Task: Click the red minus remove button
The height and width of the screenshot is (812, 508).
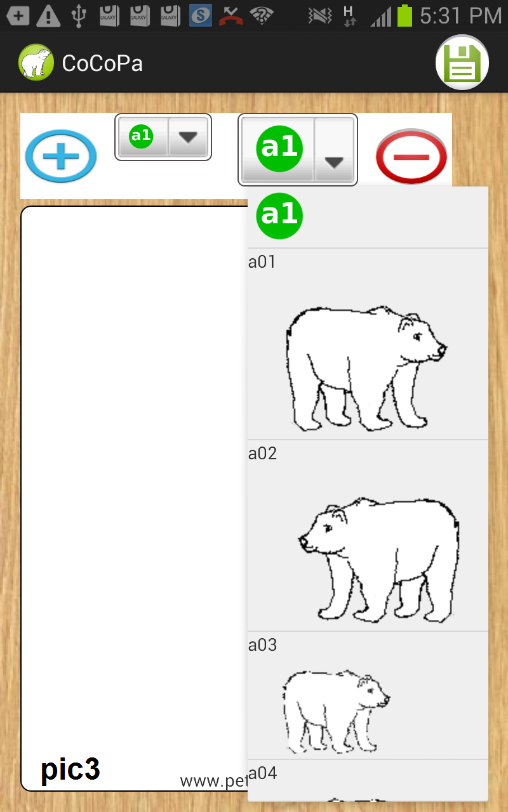Action: click(411, 156)
